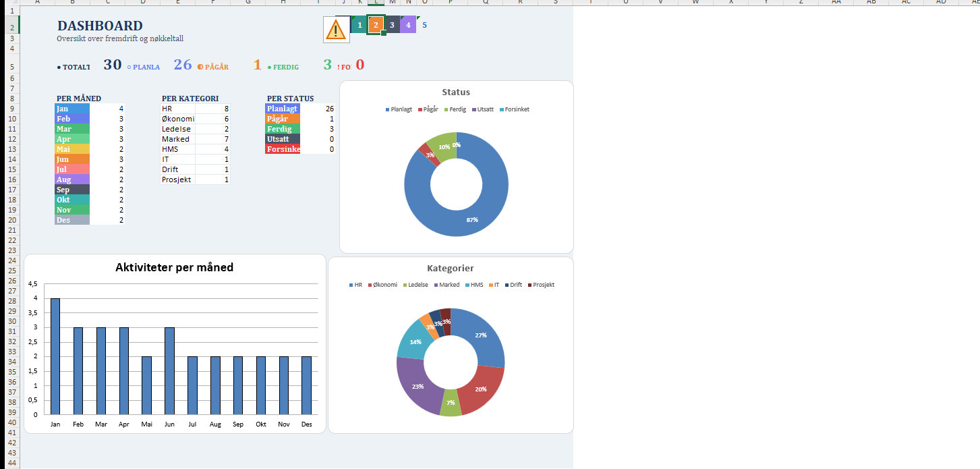Select the Aktiviteter per måned chart title
Screen dimensions: 980x469
pyautogui.click(x=175, y=267)
